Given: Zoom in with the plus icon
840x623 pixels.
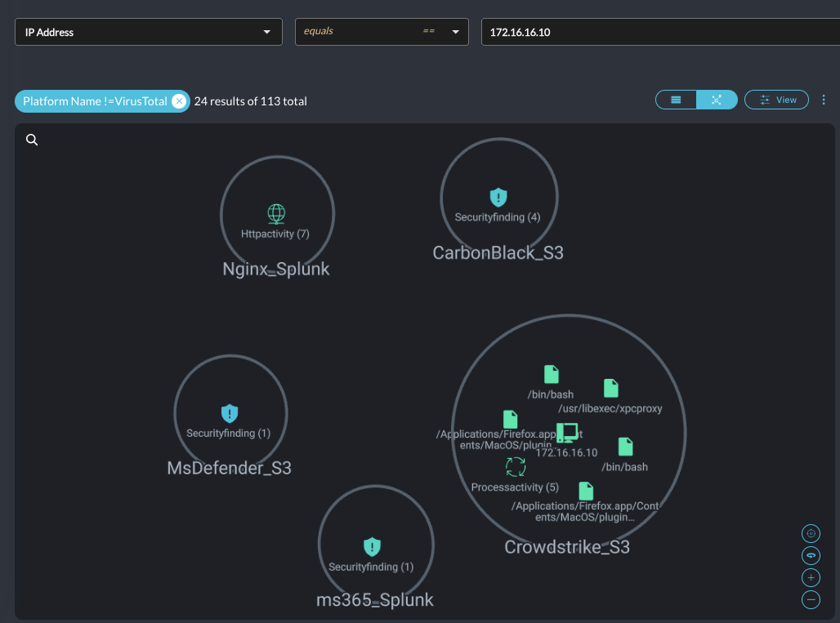Looking at the screenshot, I should tap(811, 578).
